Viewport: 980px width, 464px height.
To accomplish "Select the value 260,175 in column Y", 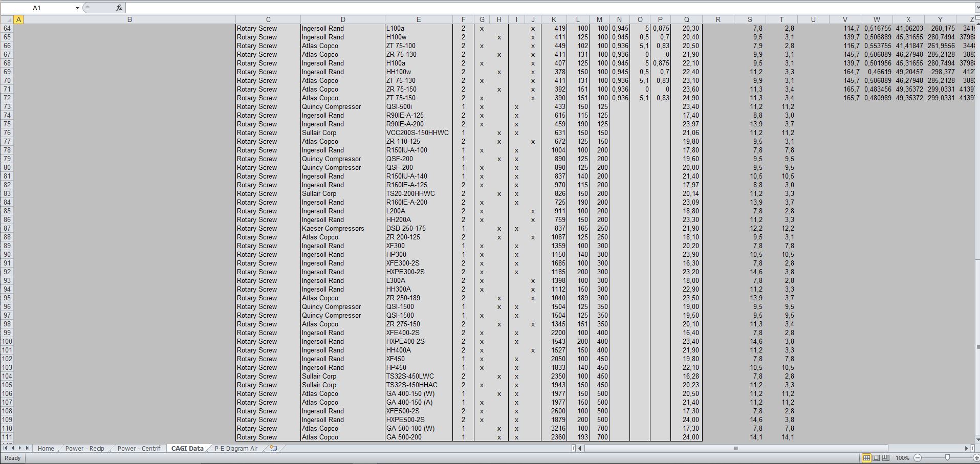I will [940, 28].
